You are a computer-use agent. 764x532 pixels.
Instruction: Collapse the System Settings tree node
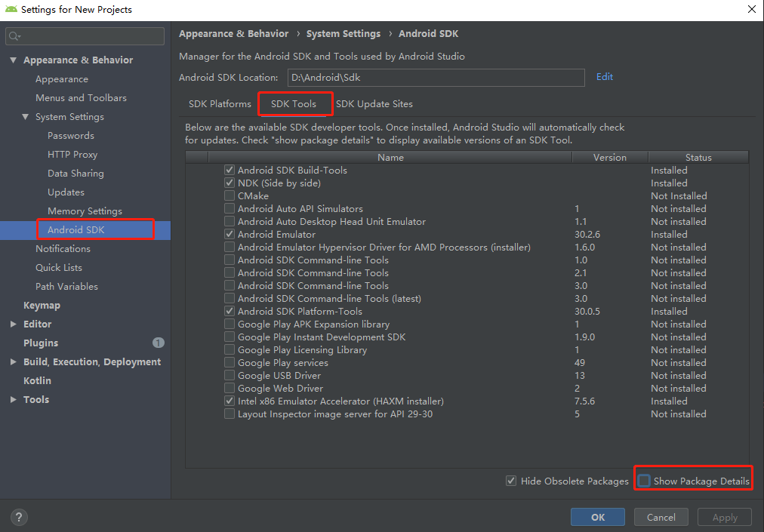point(26,117)
